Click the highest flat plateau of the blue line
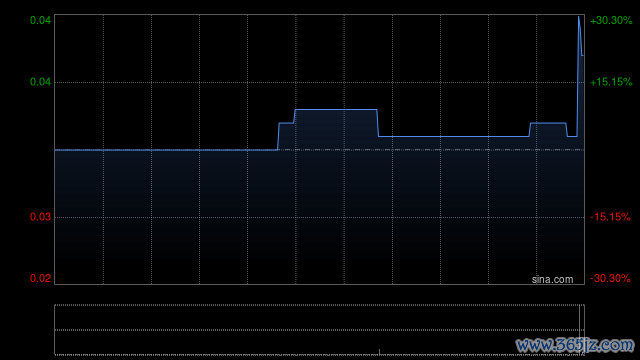640x360 pixels. click(x=336, y=109)
